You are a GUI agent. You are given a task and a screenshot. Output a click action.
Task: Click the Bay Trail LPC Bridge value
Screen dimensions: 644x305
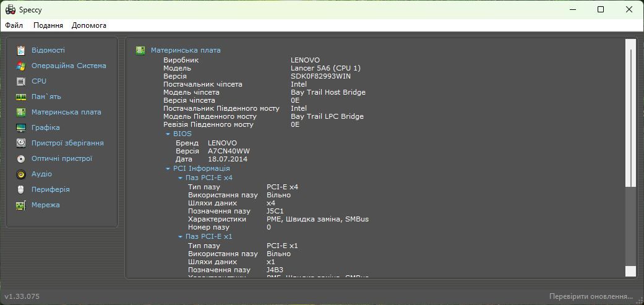point(327,116)
